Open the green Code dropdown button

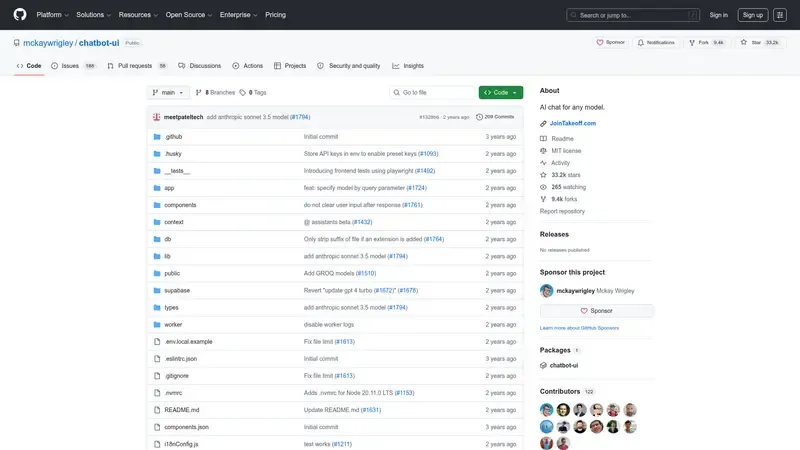[501, 92]
